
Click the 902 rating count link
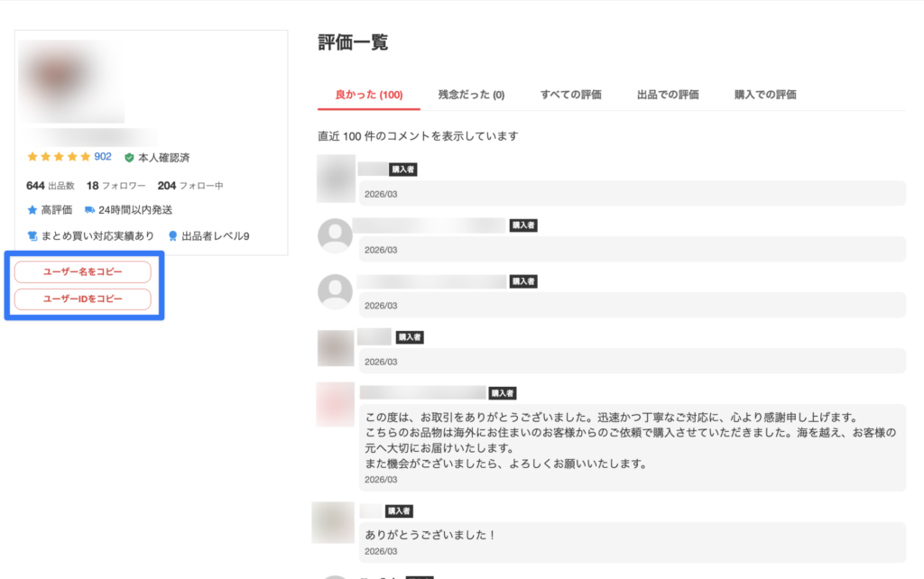pyautogui.click(x=103, y=157)
